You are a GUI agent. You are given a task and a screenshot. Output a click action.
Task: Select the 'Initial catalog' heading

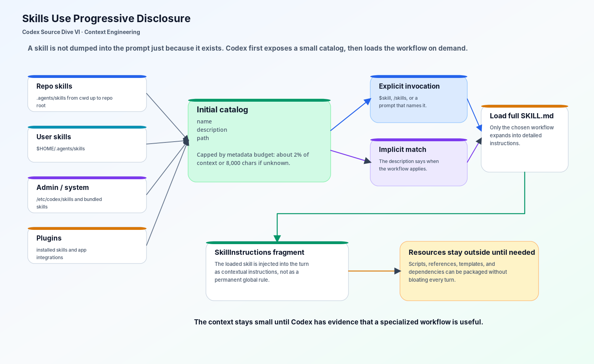pyautogui.click(x=222, y=110)
